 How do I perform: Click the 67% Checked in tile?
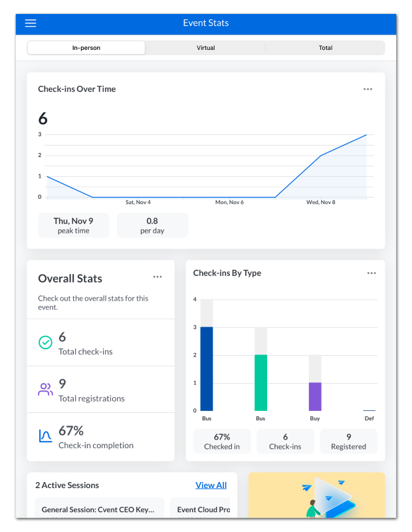(222, 441)
